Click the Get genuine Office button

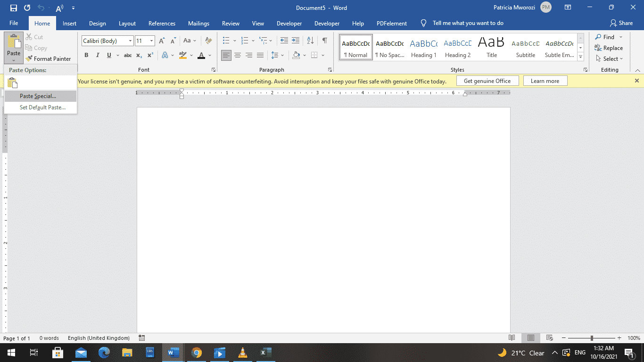pyautogui.click(x=487, y=81)
